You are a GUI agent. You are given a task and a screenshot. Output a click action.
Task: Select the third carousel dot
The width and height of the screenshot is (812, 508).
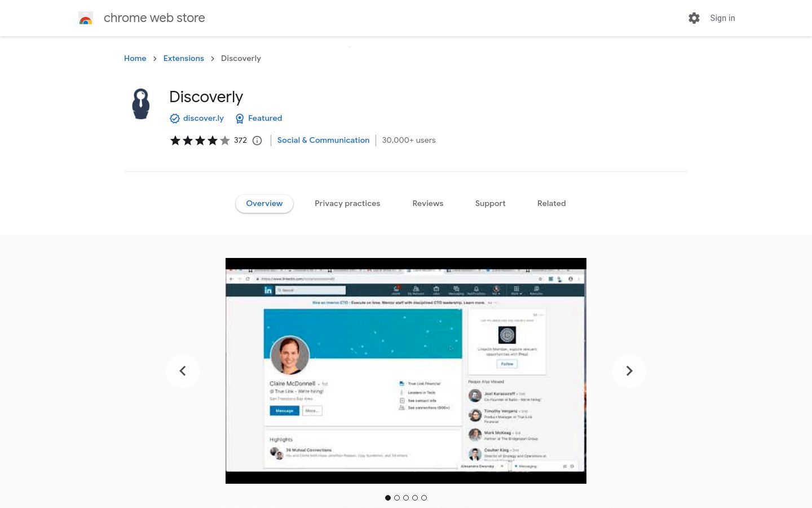point(406,498)
